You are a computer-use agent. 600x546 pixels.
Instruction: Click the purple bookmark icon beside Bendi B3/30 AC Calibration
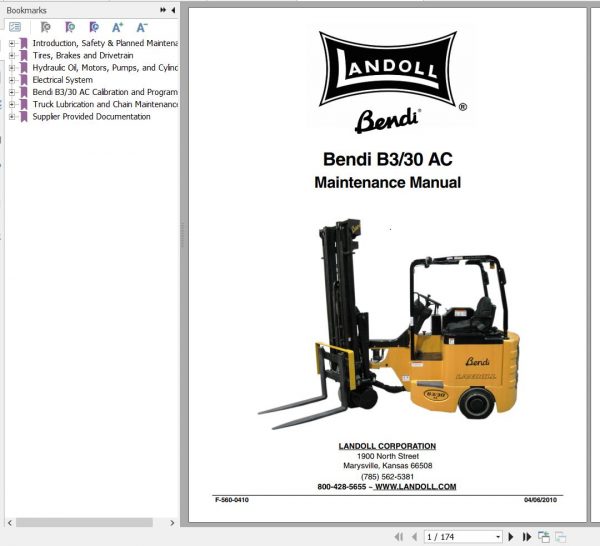click(24, 92)
